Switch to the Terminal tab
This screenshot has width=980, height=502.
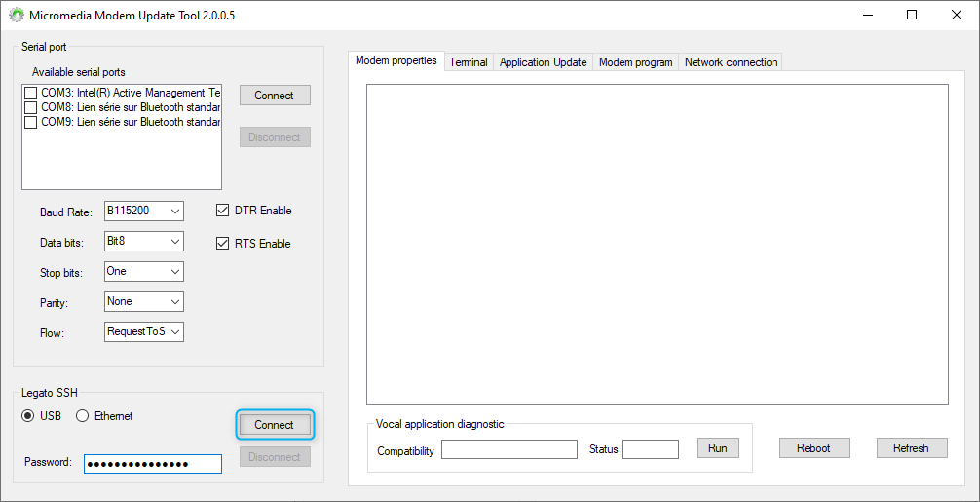468,62
